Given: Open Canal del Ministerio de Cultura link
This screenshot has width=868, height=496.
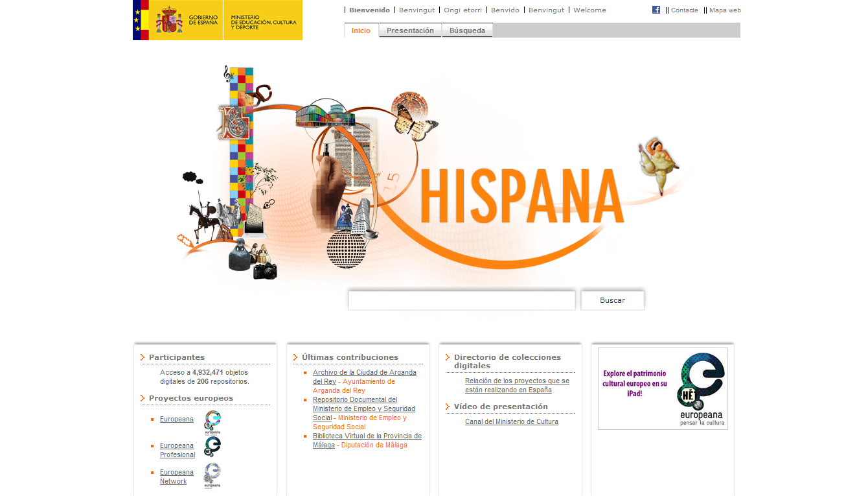Looking at the screenshot, I should click(512, 422).
